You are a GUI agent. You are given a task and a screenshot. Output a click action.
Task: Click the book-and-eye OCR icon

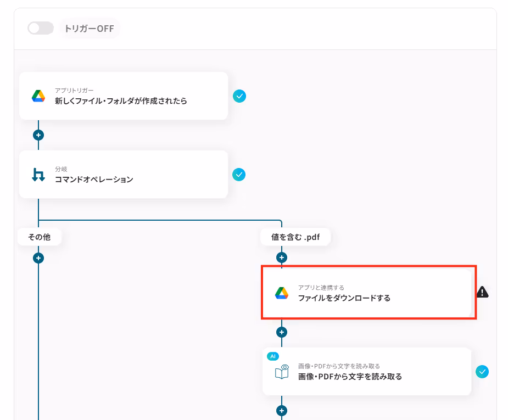coord(282,372)
